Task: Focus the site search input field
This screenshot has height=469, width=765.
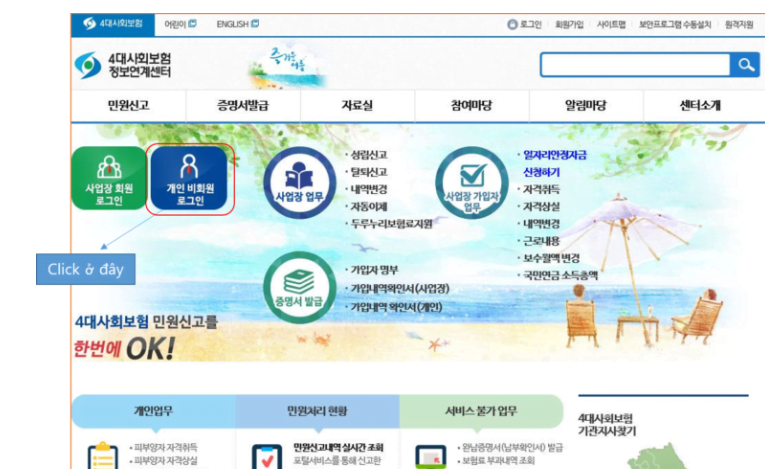Action: click(x=635, y=65)
